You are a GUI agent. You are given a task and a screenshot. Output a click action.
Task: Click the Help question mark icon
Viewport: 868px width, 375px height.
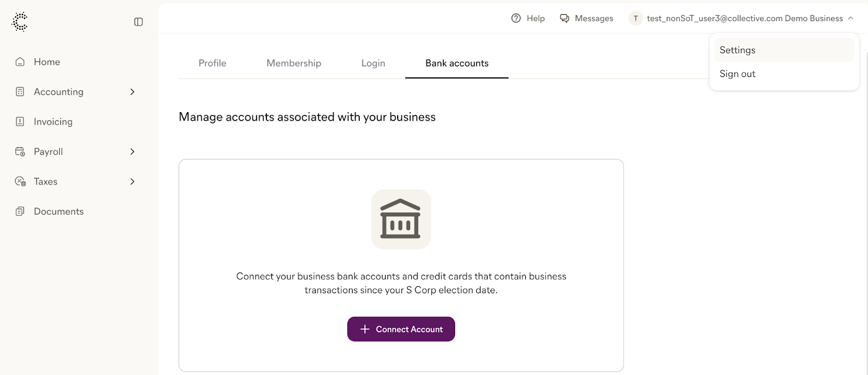click(516, 18)
